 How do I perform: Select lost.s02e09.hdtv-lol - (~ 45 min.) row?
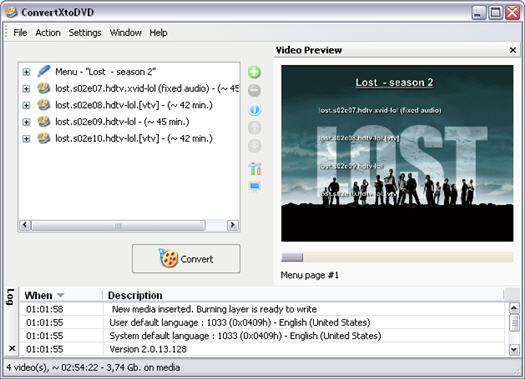click(122, 122)
